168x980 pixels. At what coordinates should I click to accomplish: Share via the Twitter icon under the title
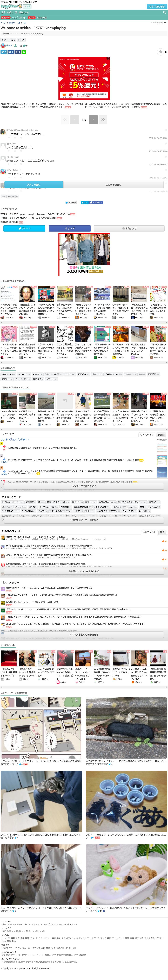[x=3, y=52]
